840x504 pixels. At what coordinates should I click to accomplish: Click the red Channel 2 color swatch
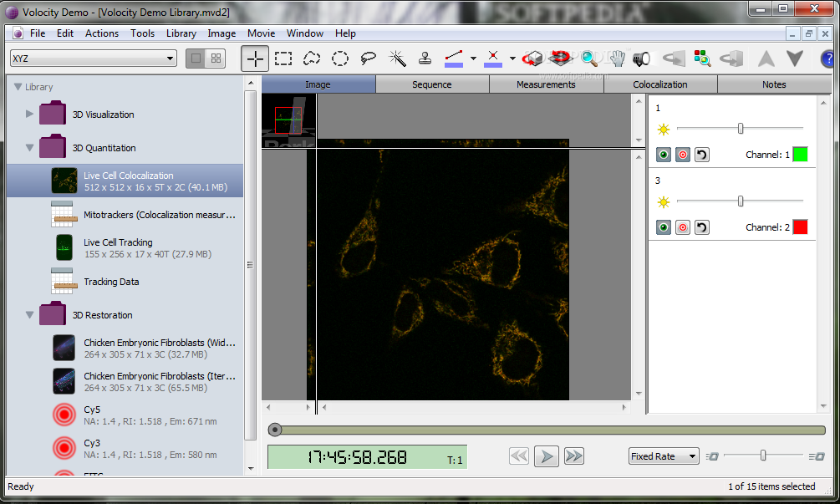coord(800,227)
